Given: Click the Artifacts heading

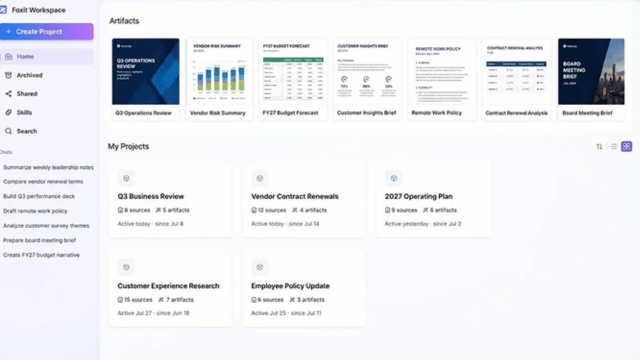Looking at the screenshot, I should click(124, 21).
